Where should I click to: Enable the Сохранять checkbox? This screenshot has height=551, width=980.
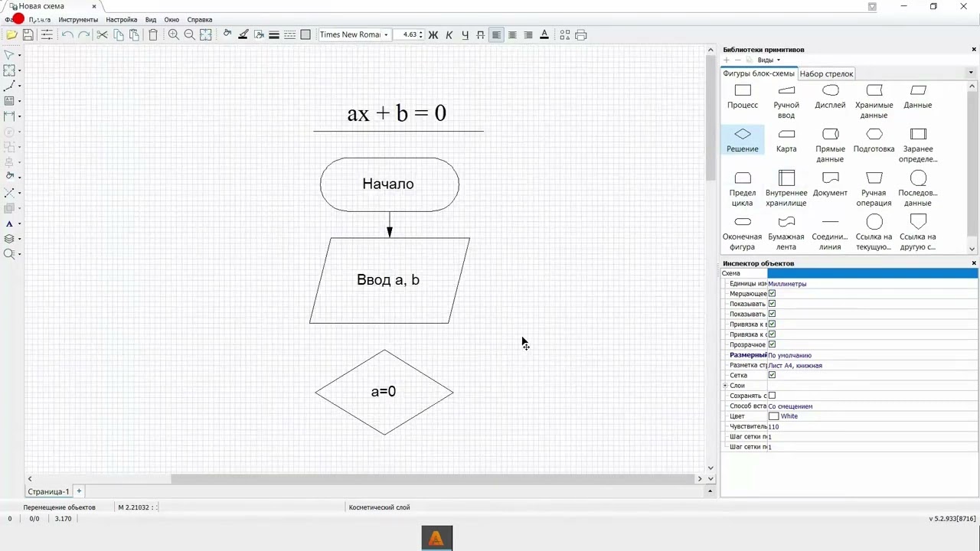pyautogui.click(x=772, y=396)
